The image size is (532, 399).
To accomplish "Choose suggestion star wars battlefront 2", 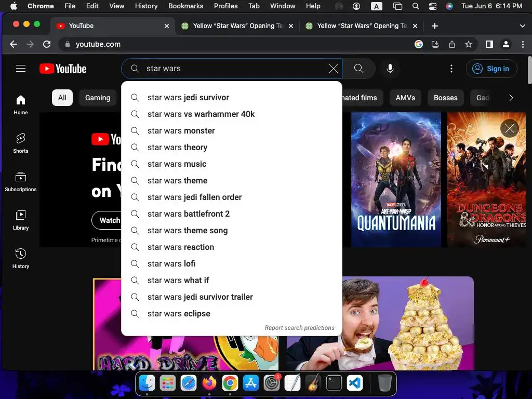I will pos(231,214).
